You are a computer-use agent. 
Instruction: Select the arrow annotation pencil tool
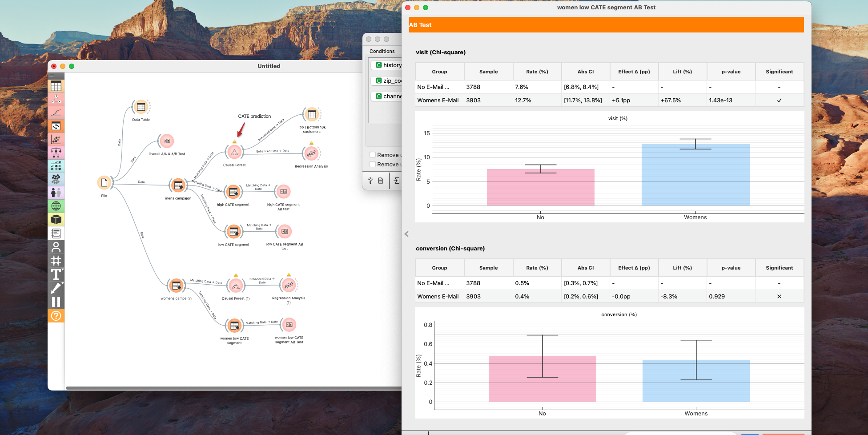pyautogui.click(x=56, y=288)
